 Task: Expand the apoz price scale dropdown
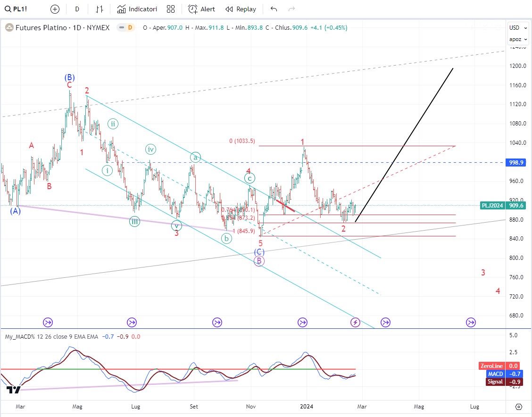518,39
